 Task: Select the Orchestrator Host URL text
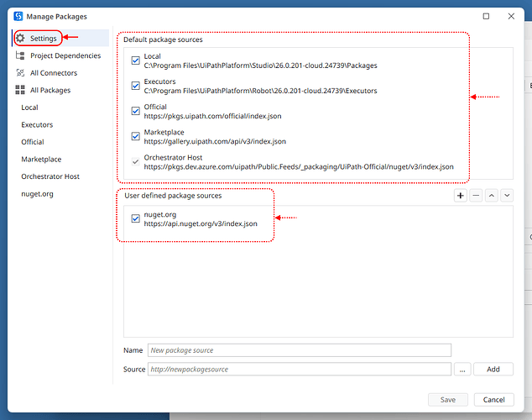coord(299,166)
